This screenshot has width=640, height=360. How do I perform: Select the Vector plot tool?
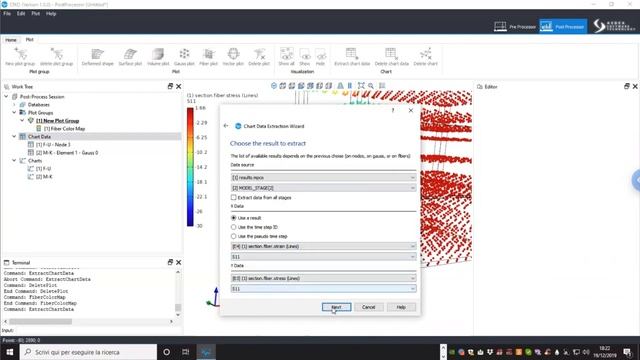[x=233, y=56]
